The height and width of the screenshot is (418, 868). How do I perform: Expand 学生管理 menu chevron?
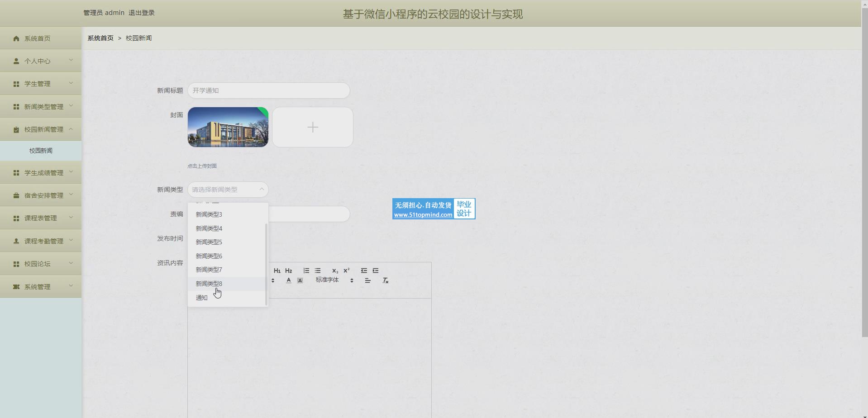point(71,83)
